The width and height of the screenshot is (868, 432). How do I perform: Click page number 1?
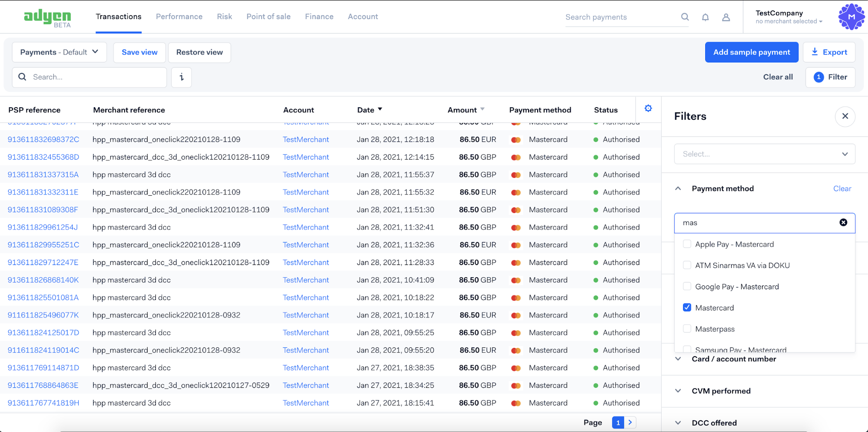[618, 422]
